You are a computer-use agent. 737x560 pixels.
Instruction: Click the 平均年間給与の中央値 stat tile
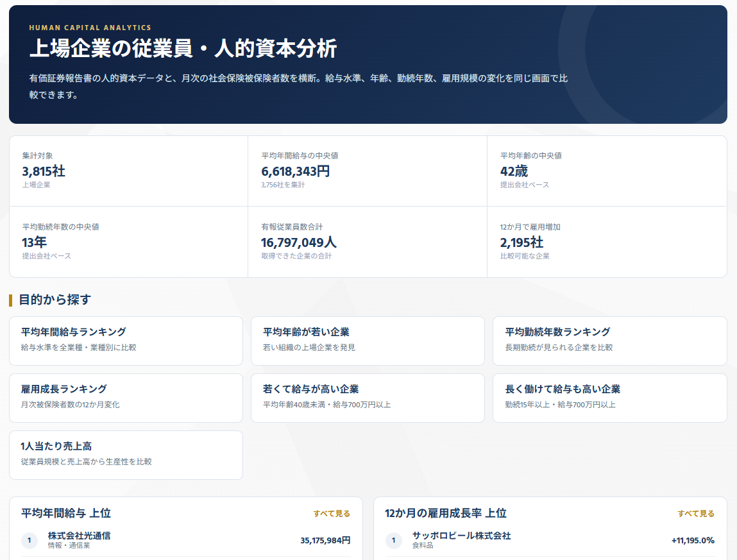click(368, 171)
